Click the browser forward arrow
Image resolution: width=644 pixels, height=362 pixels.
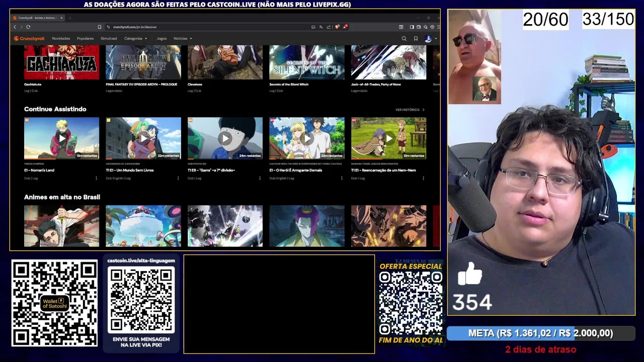point(21,27)
